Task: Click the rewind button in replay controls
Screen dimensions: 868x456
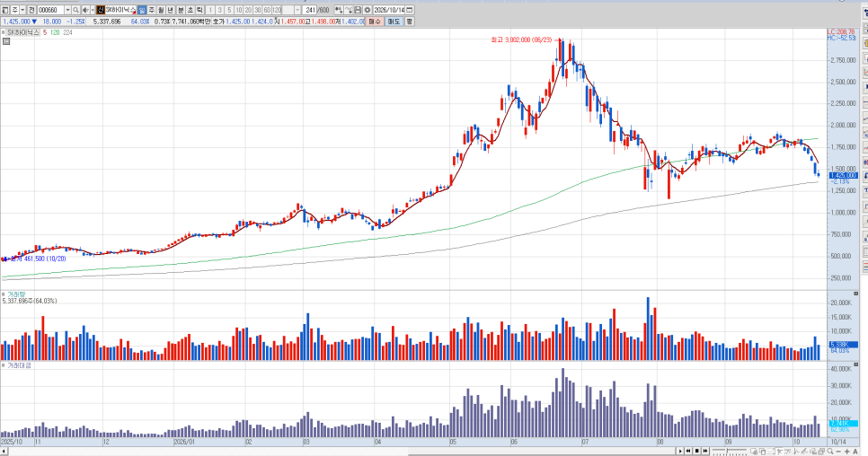Action: pos(688,451)
